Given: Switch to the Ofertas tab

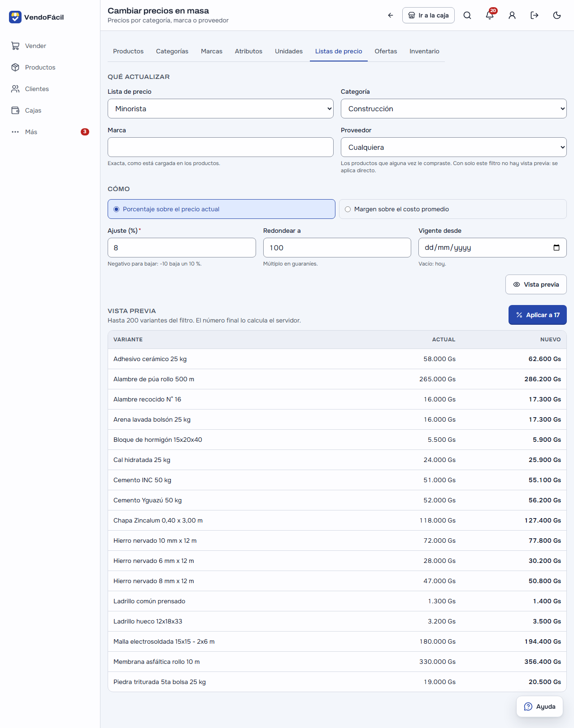Looking at the screenshot, I should [x=386, y=51].
